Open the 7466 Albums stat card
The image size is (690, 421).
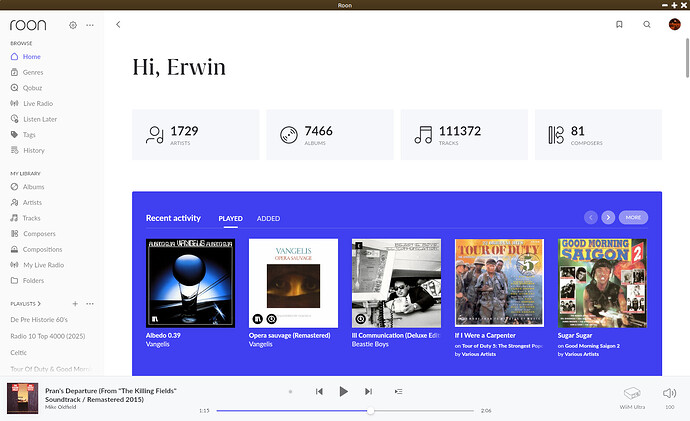click(x=330, y=135)
